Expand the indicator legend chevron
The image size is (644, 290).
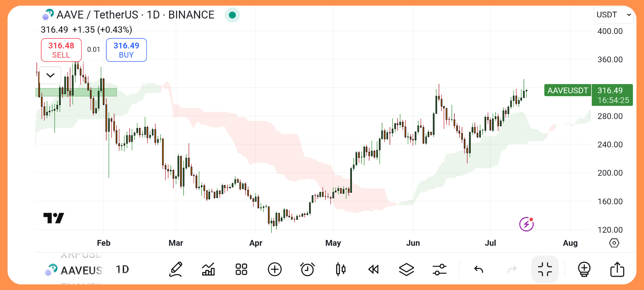50,75
